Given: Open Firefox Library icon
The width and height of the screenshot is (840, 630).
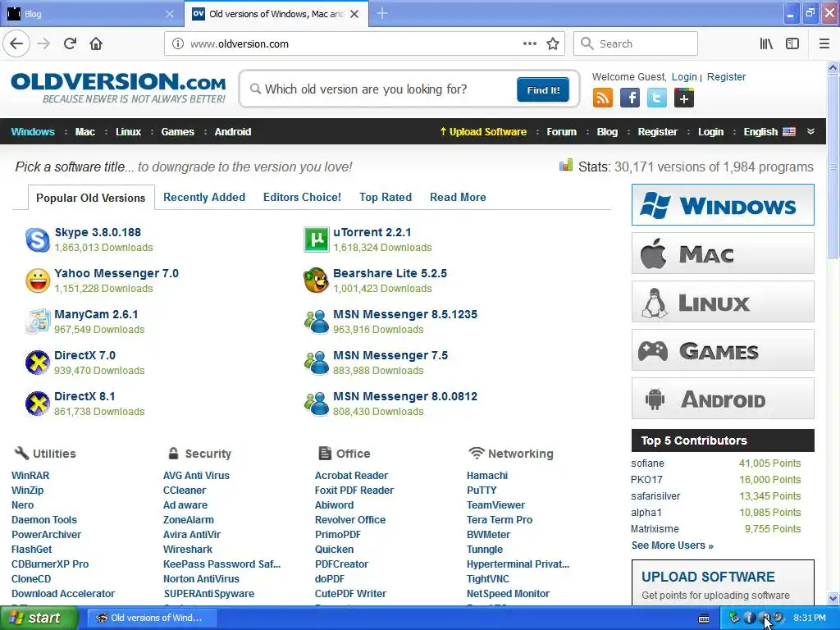Looking at the screenshot, I should pyautogui.click(x=766, y=44).
